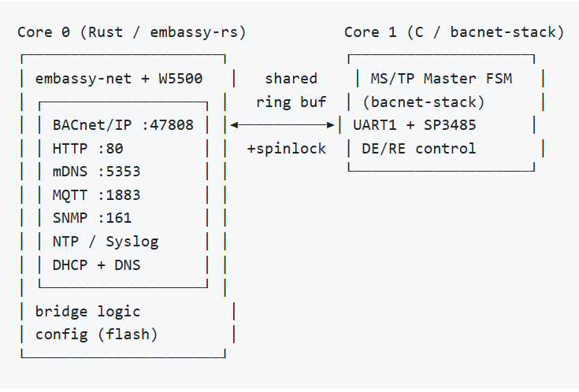Click the double-headed arrow between cores

click(282, 125)
